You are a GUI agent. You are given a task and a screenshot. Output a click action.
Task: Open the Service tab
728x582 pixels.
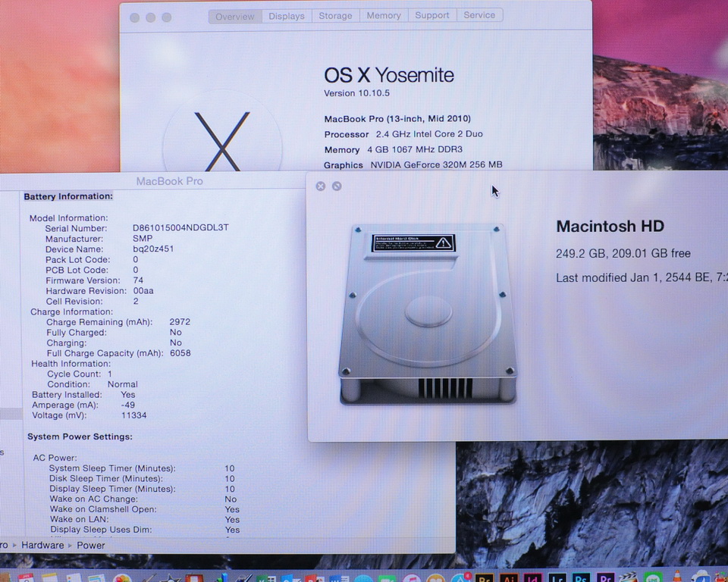pos(479,15)
